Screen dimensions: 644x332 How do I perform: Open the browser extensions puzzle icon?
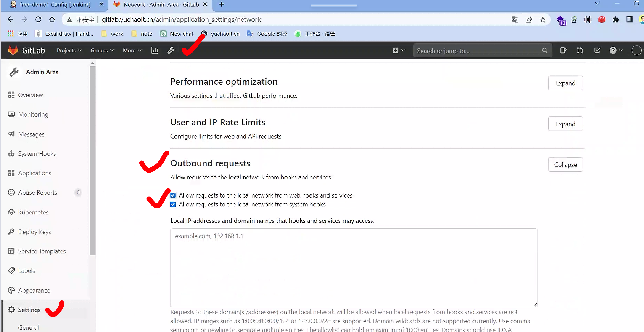coord(615,19)
